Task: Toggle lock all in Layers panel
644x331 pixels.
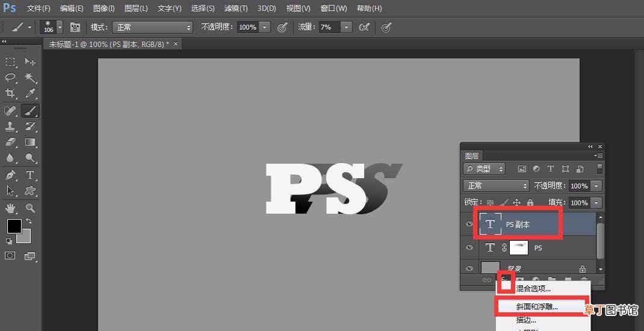Action: pos(530,202)
